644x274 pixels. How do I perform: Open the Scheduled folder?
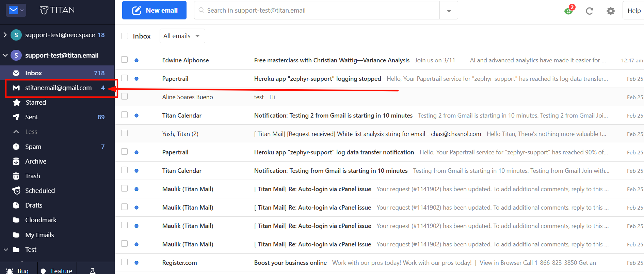click(x=57, y=191)
